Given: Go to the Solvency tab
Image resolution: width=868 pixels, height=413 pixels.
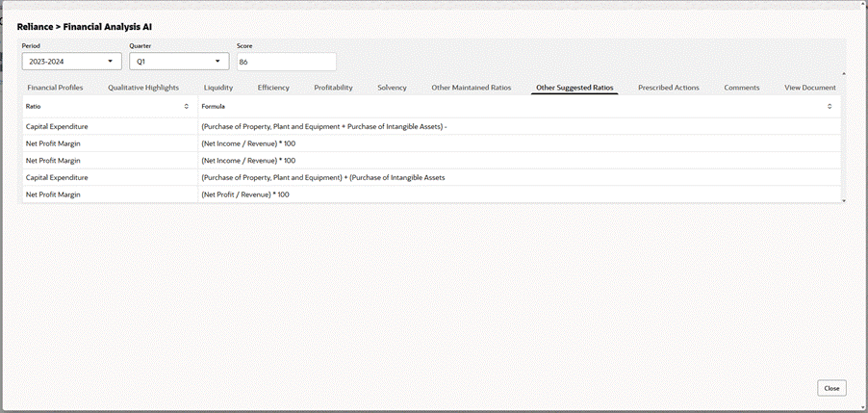Looking at the screenshot, I should coord(392,88).
